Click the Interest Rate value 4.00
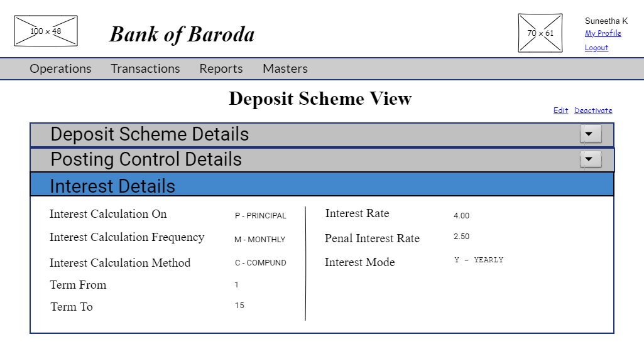 pos(461,216)
